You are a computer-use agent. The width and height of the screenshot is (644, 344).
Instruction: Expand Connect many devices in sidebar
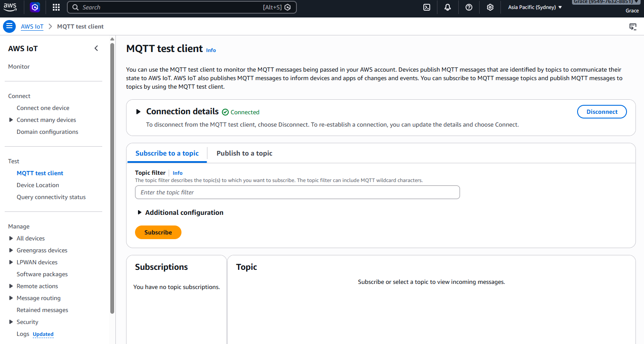click(11, 120)
